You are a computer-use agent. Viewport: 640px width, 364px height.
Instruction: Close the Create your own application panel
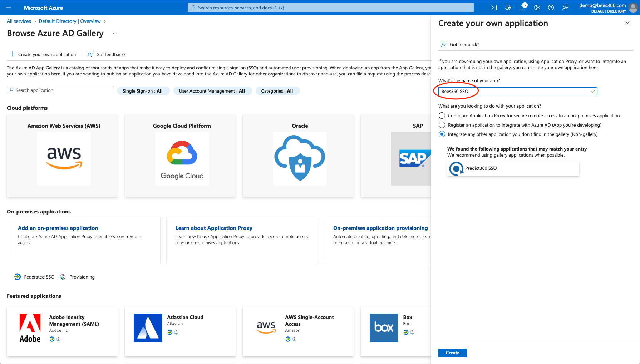[x=627, y=23]
